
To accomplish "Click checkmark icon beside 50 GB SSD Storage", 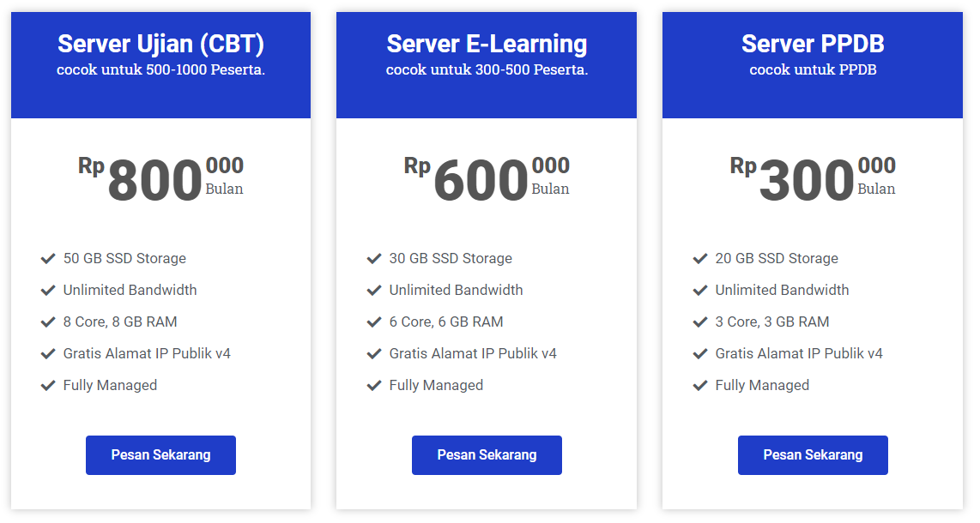I will point(48,258).
